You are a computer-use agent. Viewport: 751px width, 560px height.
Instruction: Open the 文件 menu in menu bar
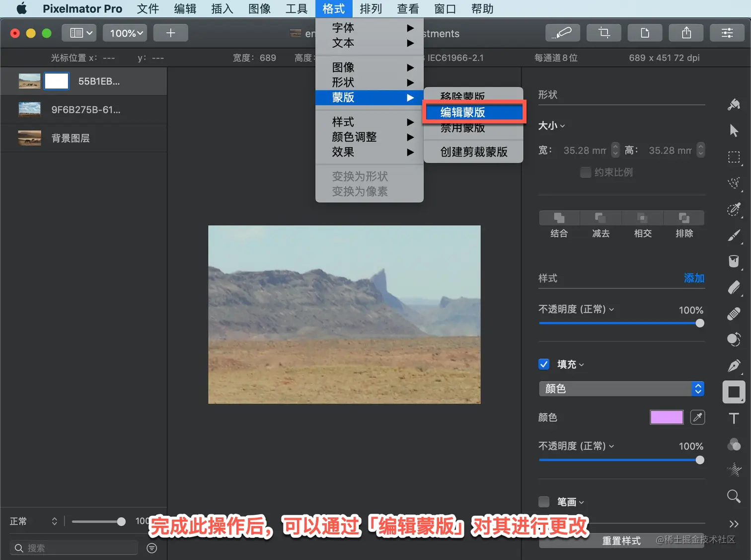(x=148, y=9)
